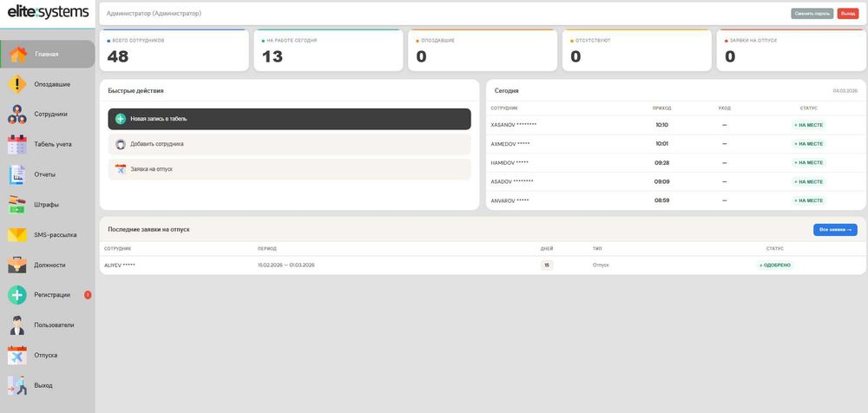This screenshot has width=868, height=413.
Task: Go to Должности in the sidebar
Action: coord(48,265)
